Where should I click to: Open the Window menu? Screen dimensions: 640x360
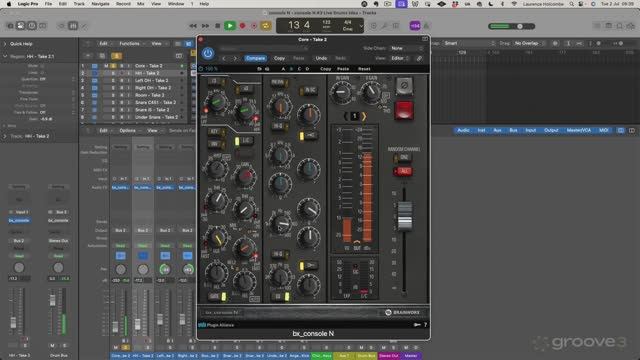176,4
